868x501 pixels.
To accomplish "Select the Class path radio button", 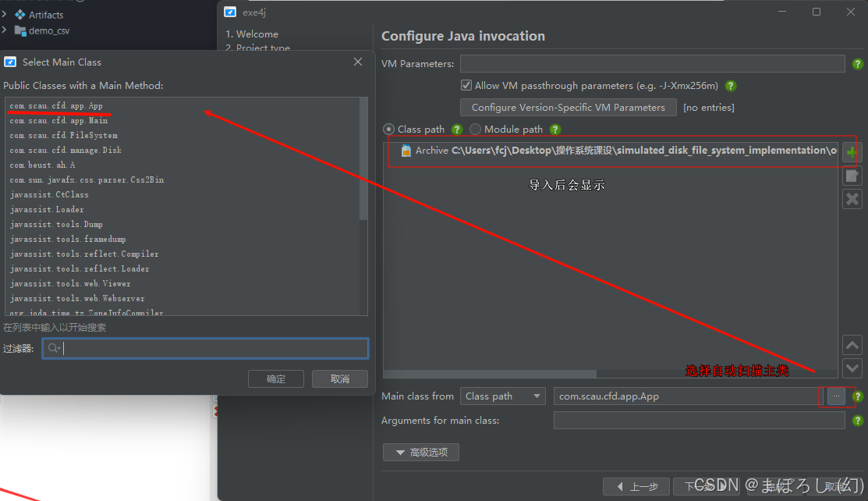I will pos(388,129).
